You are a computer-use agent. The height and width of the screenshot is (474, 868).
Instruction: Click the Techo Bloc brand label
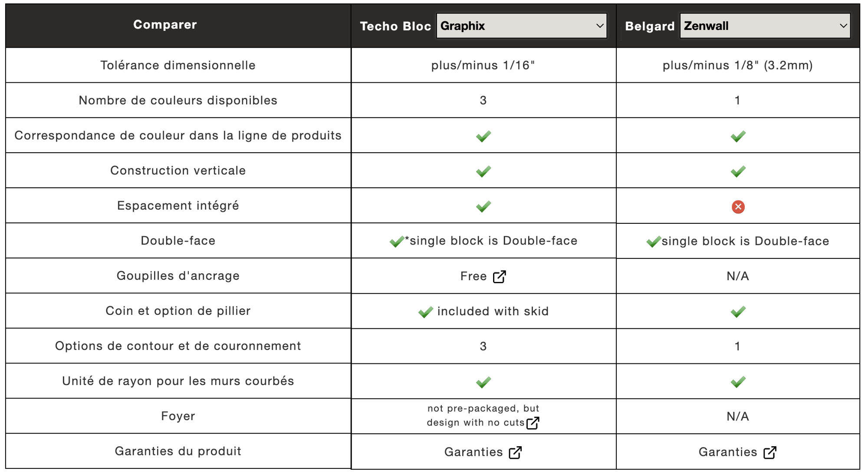395,26
